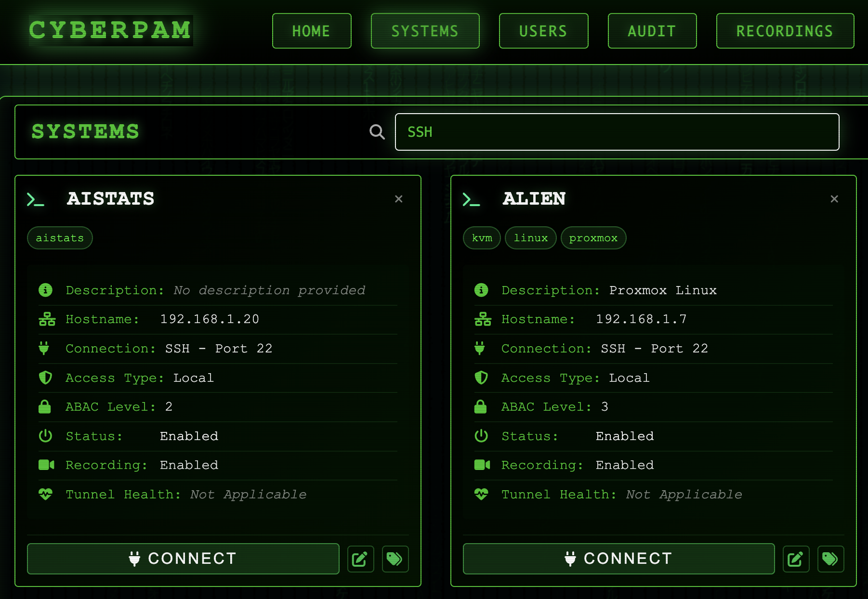Select the aistats tag chip

(60, 238)
